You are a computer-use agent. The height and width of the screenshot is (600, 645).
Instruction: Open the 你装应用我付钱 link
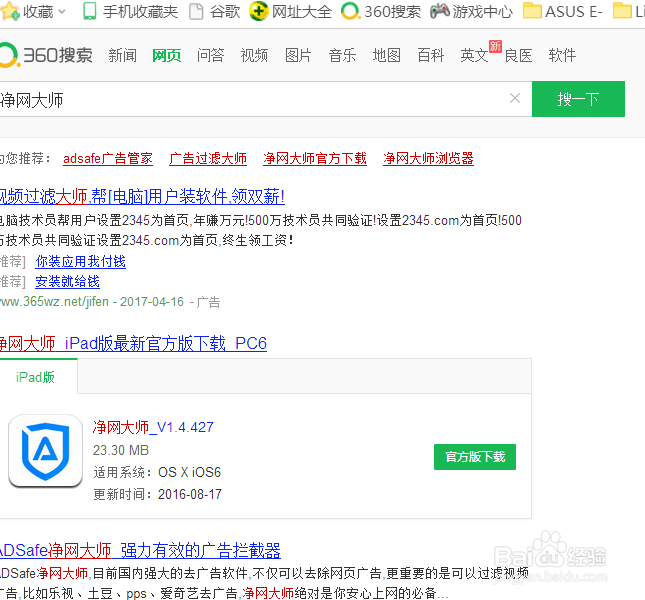click(x=80, y=262)
